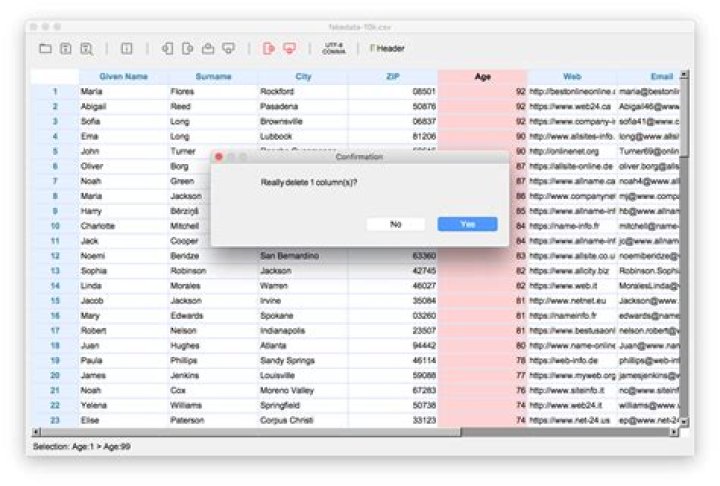Click the Web cell 'http://onlinenet.org'
720x486 pixels.
tap(572, 151)
